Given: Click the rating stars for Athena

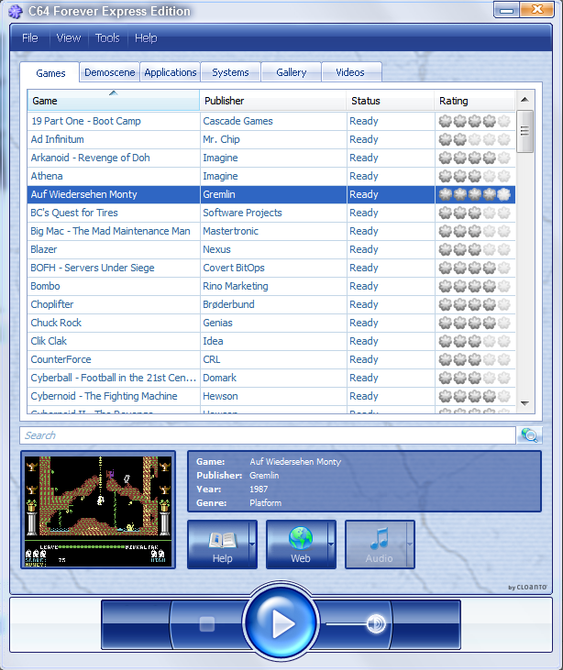Looking at the screenshot, I should point(475,176).
